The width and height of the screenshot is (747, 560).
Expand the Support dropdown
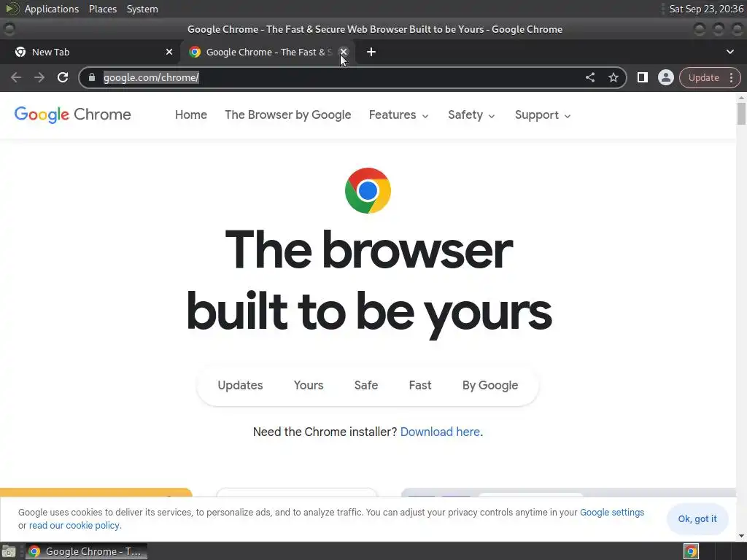tap(543, 114)
